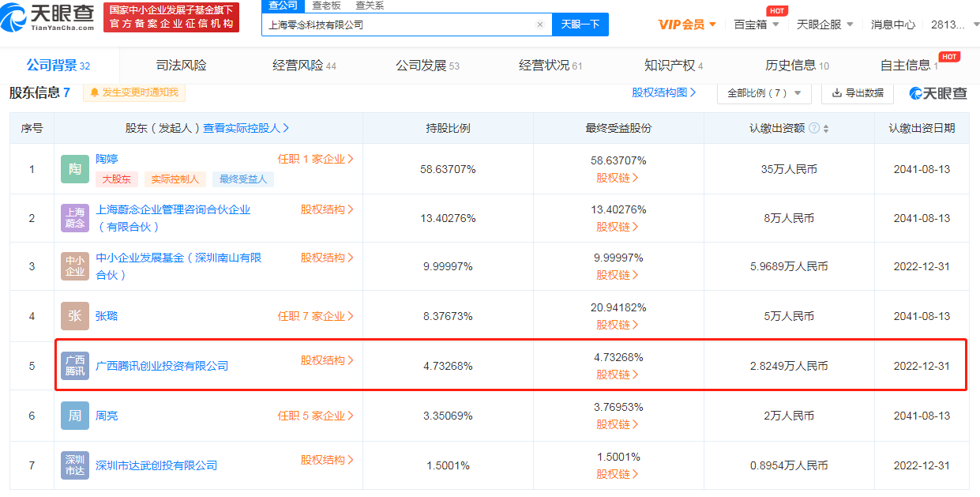Open the 股权结构图 link
This screenshot has width=980, height=497.
tap(663, 92)
